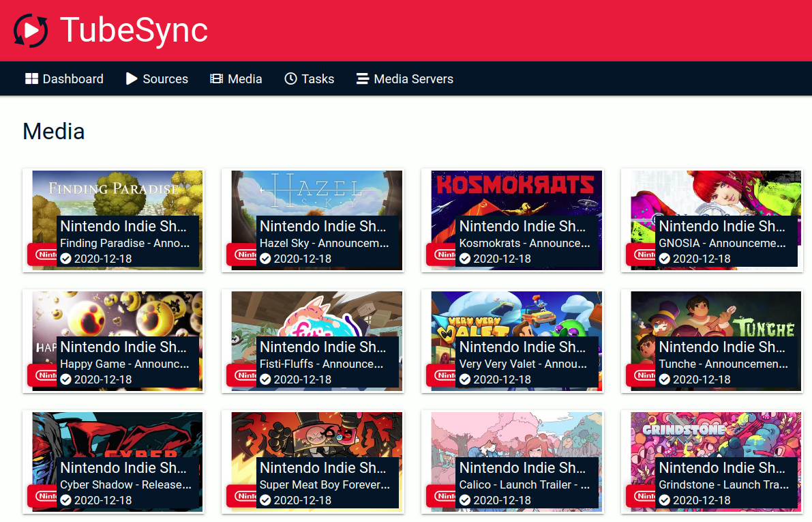Click the checkmark icon on Very Very Valet card
The width and height of the screenshot is (812, 522).
click(465, 379)
